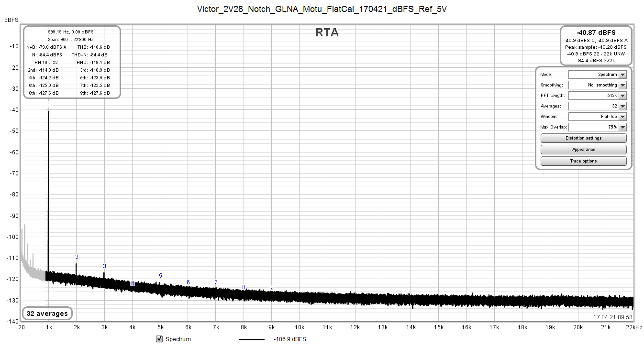This screenshot has height=346, width=644.
Task: Click the Smoothing dropdown arrow
Action: (x=622, y=85)
